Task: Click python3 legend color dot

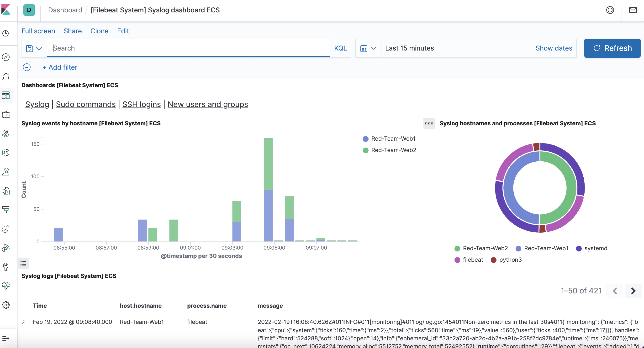Action: (x=493, y=260)
